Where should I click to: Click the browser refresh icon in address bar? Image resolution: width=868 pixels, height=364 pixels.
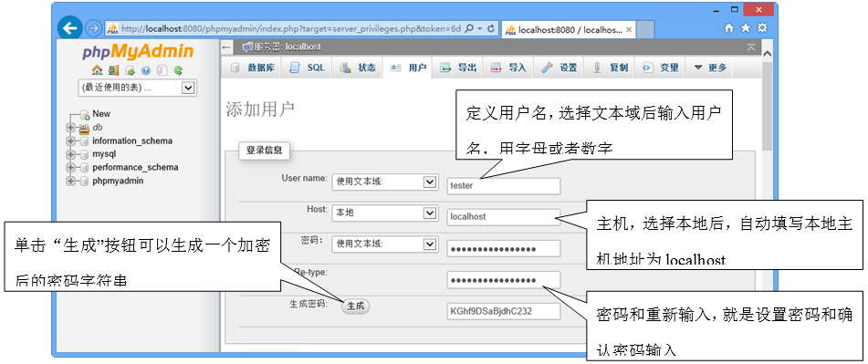[x=490, y=28]
